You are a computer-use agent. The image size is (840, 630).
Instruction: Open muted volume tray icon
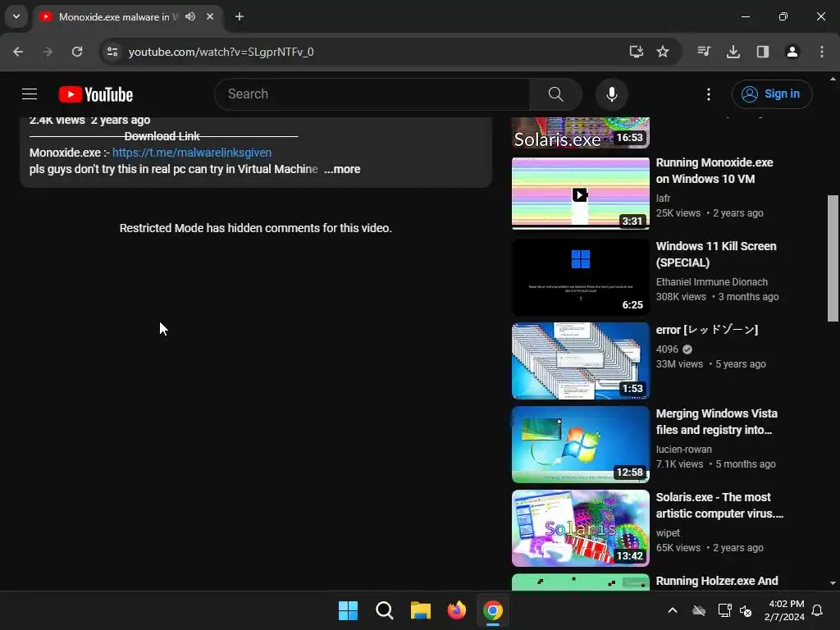[746, 610]
